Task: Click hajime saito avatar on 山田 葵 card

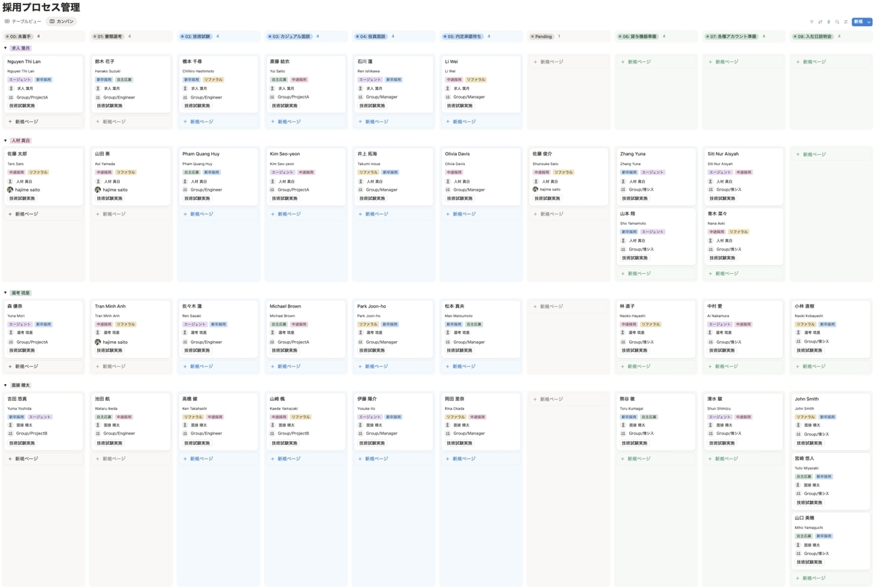Action: click(x=98, y=190)
